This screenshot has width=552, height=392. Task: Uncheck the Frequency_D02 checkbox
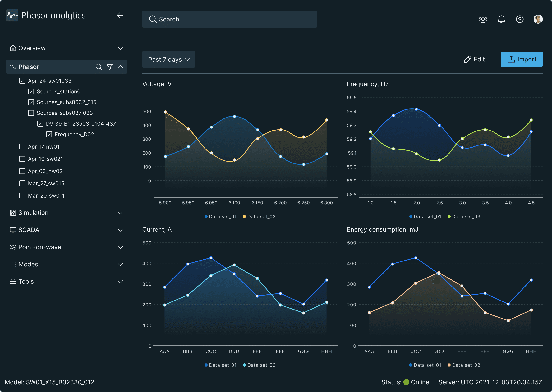coord(49,134)
